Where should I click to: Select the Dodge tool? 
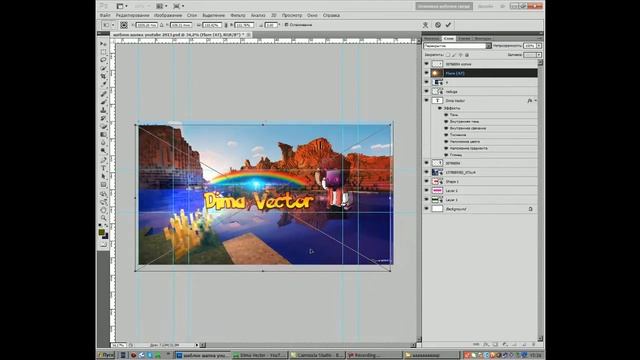click(x=103, y=151)
